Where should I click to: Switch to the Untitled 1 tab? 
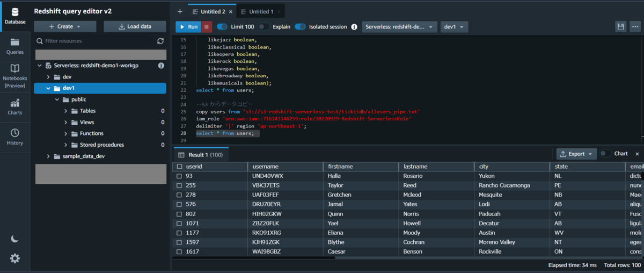[x=261, y=11]
